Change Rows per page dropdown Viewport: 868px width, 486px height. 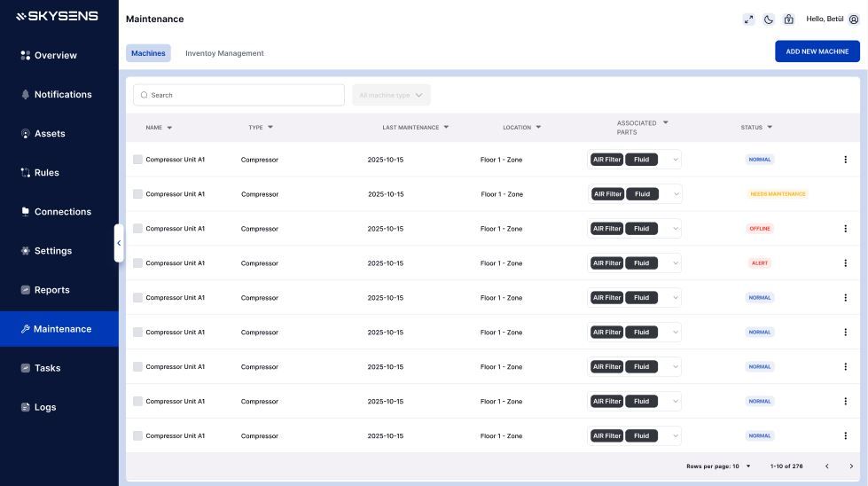point(747,466)
